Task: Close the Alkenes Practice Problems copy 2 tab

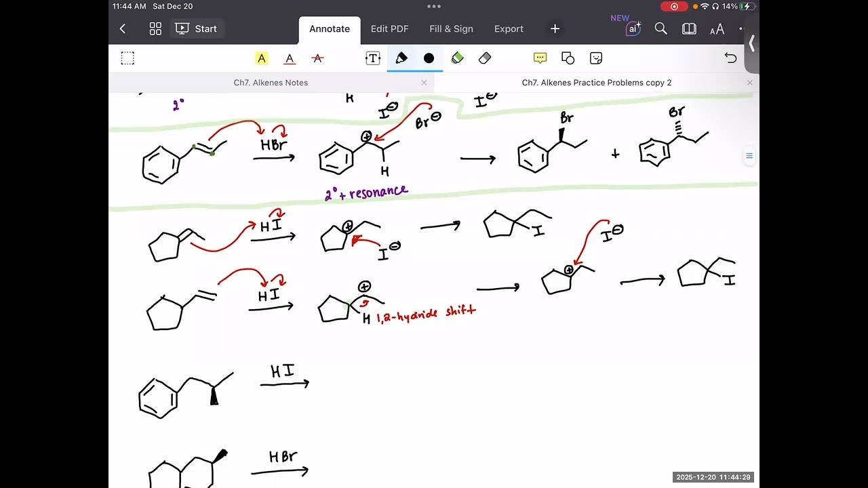Action: (x=749, y=83)
